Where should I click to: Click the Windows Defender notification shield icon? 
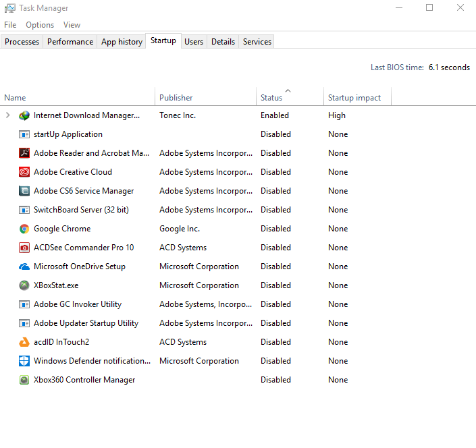click(24, 361)
